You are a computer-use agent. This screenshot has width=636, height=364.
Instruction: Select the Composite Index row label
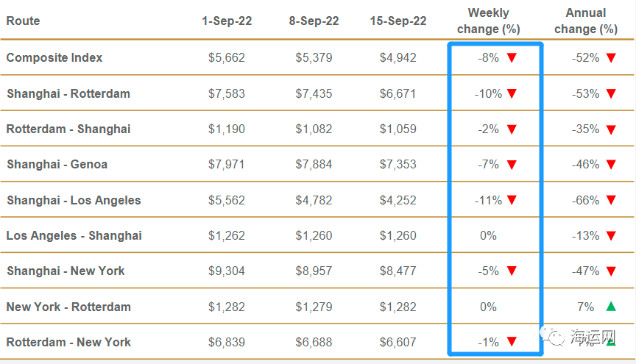(54, 58)
